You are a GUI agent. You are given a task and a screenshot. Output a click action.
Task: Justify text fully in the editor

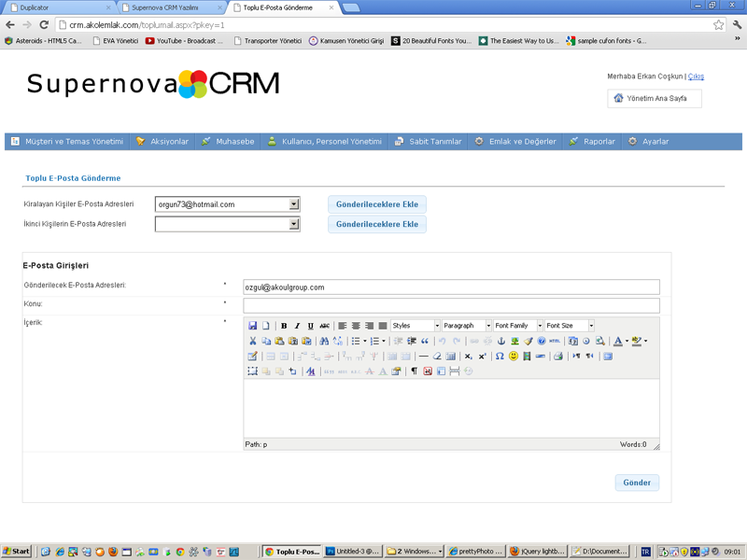383,326
